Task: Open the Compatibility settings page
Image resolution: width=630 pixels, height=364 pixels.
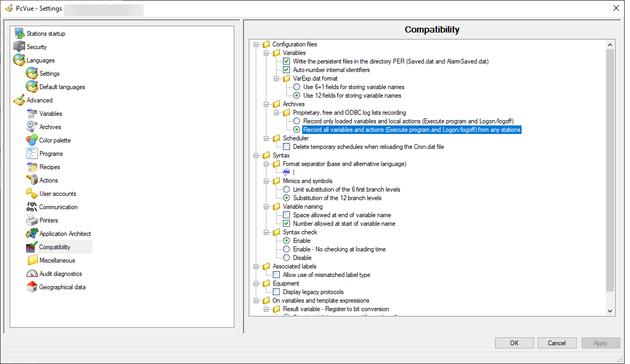Action: click(x=54, y=247)
